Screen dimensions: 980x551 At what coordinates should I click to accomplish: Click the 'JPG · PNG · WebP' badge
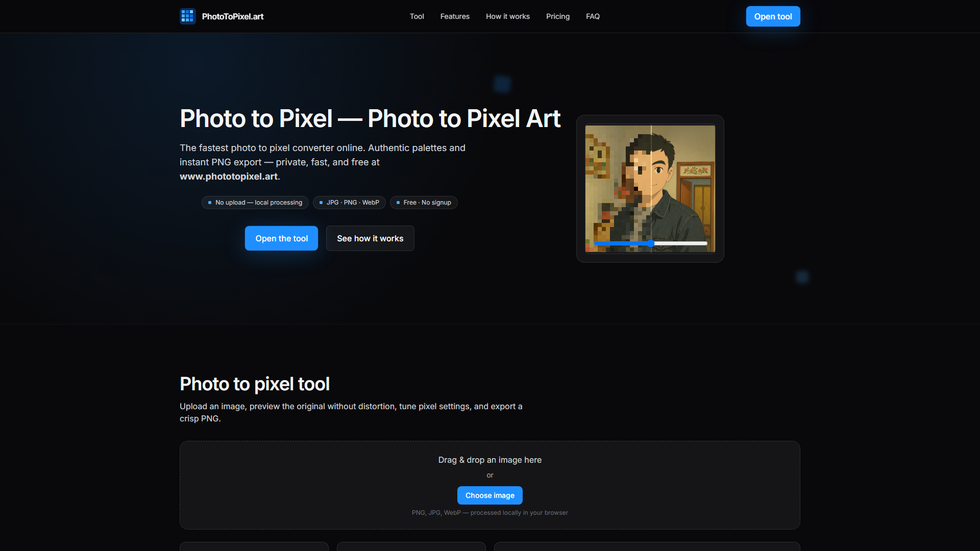tap(349, 203)
